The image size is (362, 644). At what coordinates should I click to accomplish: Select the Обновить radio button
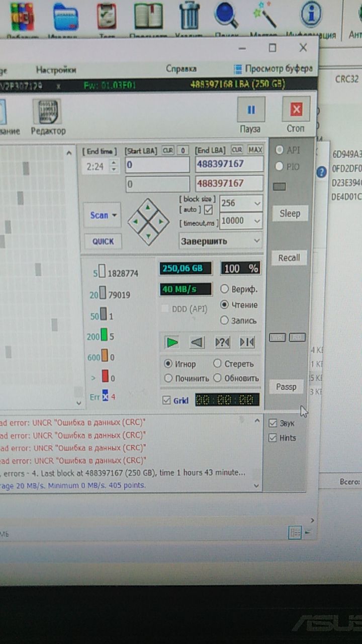point(218,378)
